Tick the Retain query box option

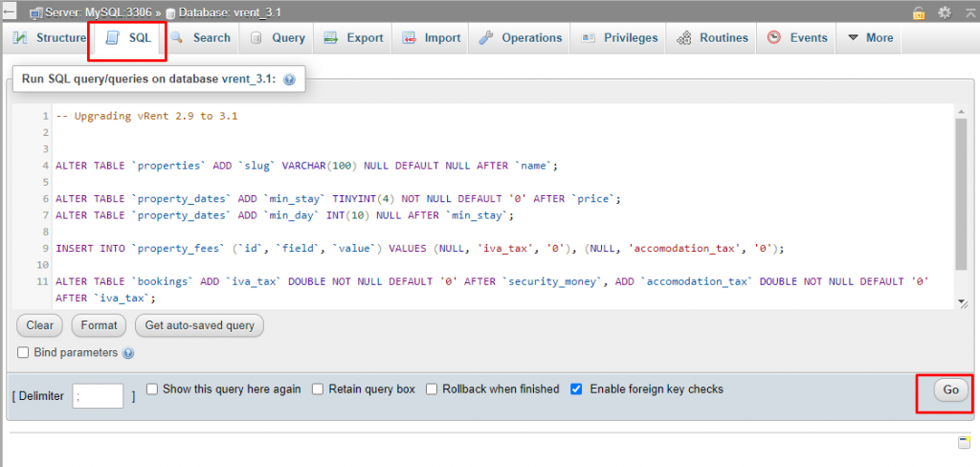click(x=318, y=389)
